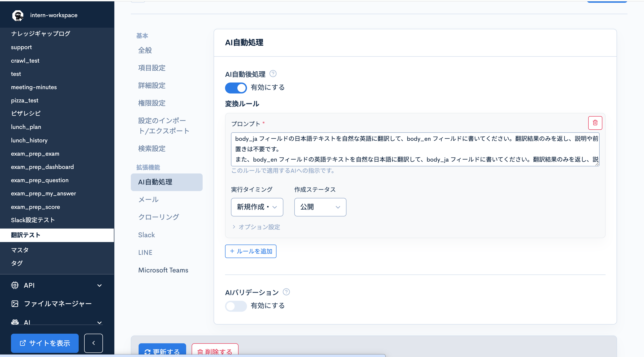Open ピザレシピ in the sidebar
This screenshot has width=644, height=357.
coord(26,113)
